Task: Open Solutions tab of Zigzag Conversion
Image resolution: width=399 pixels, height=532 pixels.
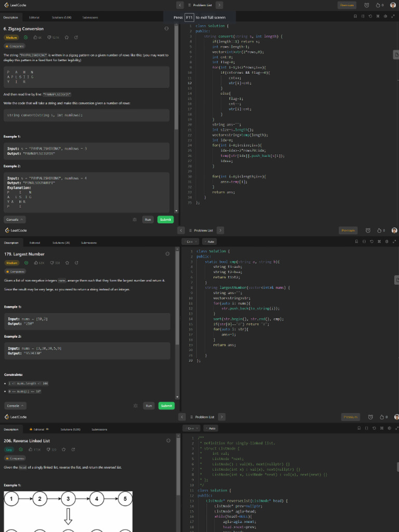Action: coord(61,17)
